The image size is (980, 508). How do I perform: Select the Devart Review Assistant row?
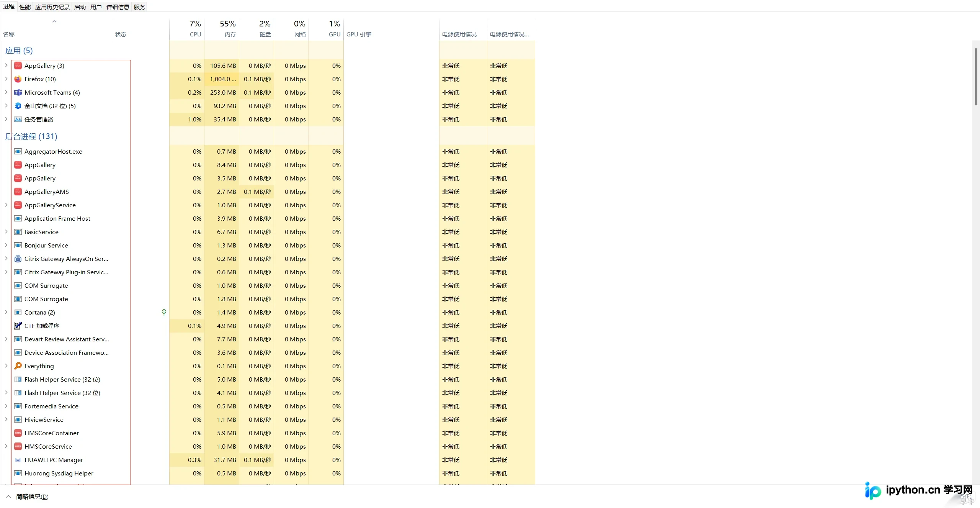[268, 339]
